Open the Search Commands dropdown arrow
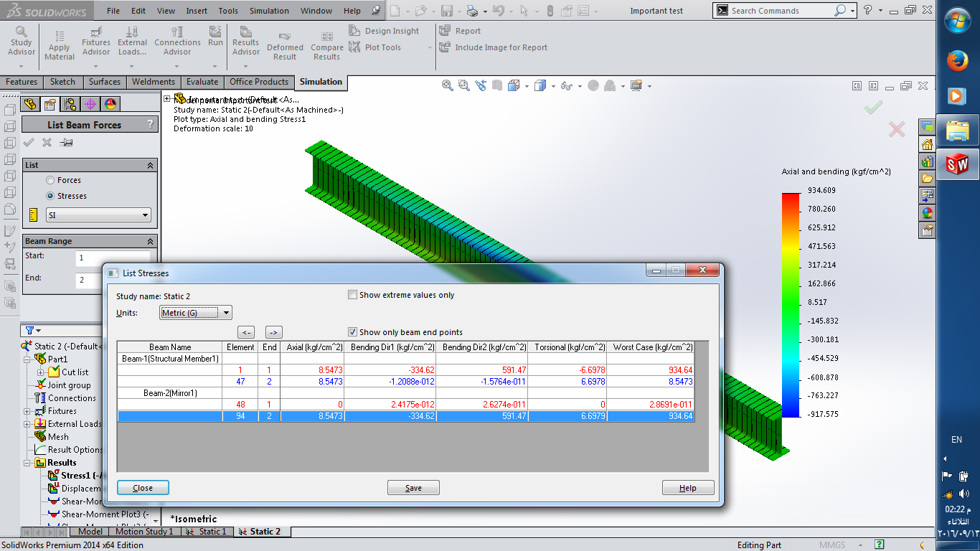This screenshot has height=551, width=980. 852,11
